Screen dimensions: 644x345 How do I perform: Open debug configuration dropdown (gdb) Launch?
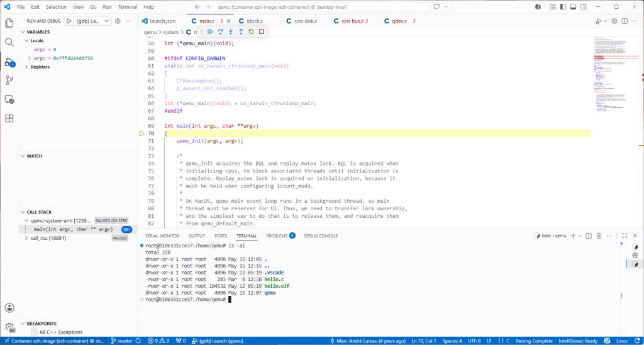(93, 21)
